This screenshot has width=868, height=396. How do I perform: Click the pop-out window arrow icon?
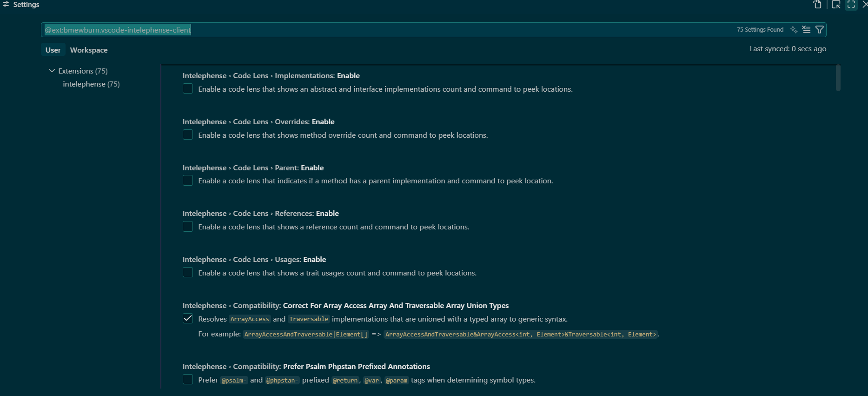(836, 5)
